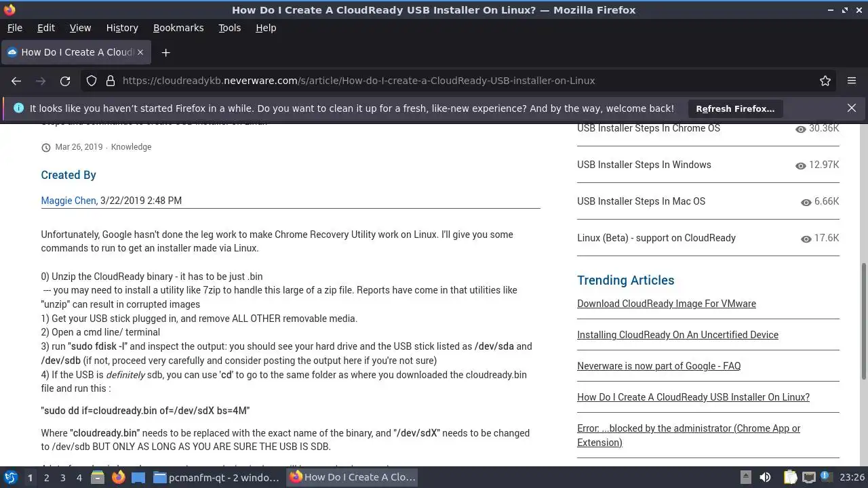Click the 17.6K view count
The image size is (868, 488).
pos(827,238)
